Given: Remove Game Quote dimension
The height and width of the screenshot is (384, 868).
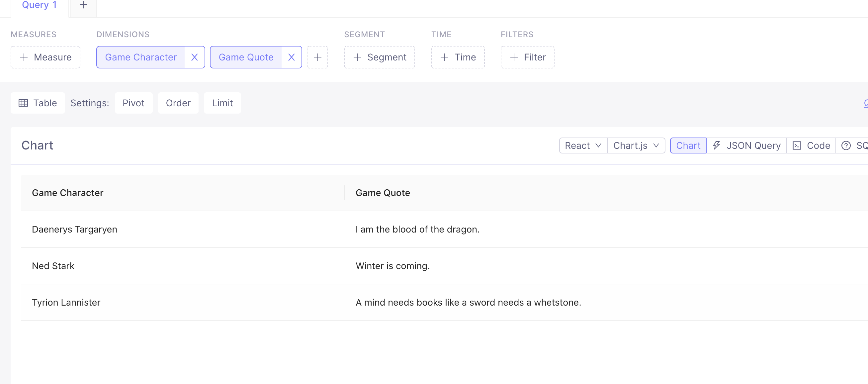Looking at the screenshot, I should pyautogui.click(x=292, y=57).
